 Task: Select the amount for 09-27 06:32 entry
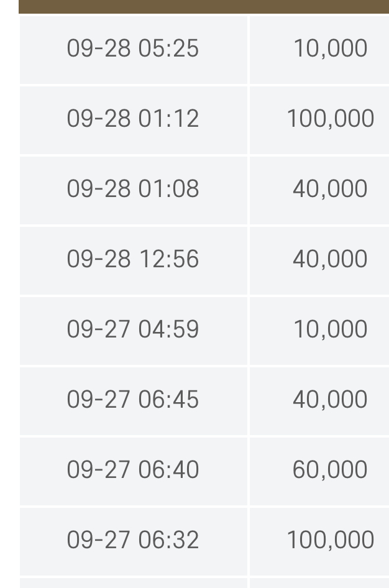coord(329,541)
